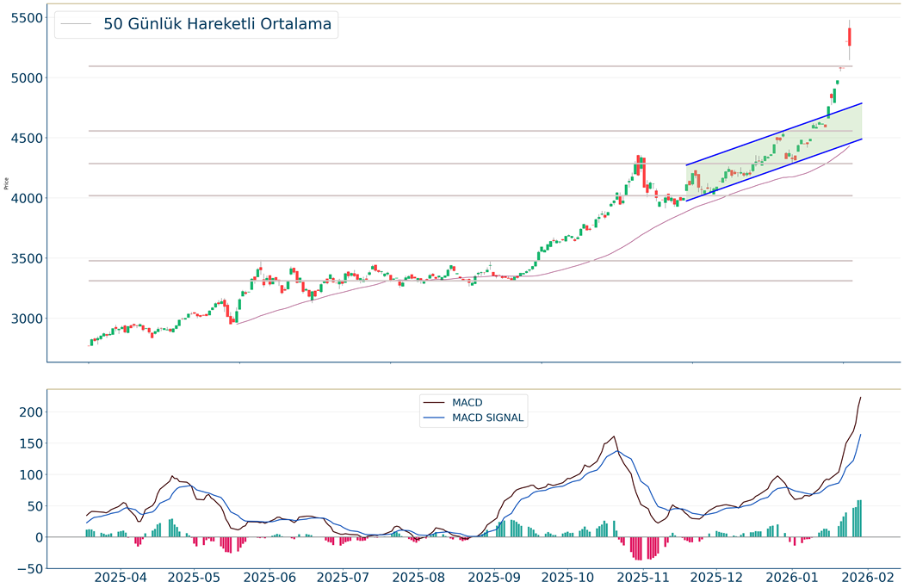This screenshot has width=904, height=588.
Task: Click the 50 Günlük Hareketli Ortalama legend label
Action: (217, 24)
